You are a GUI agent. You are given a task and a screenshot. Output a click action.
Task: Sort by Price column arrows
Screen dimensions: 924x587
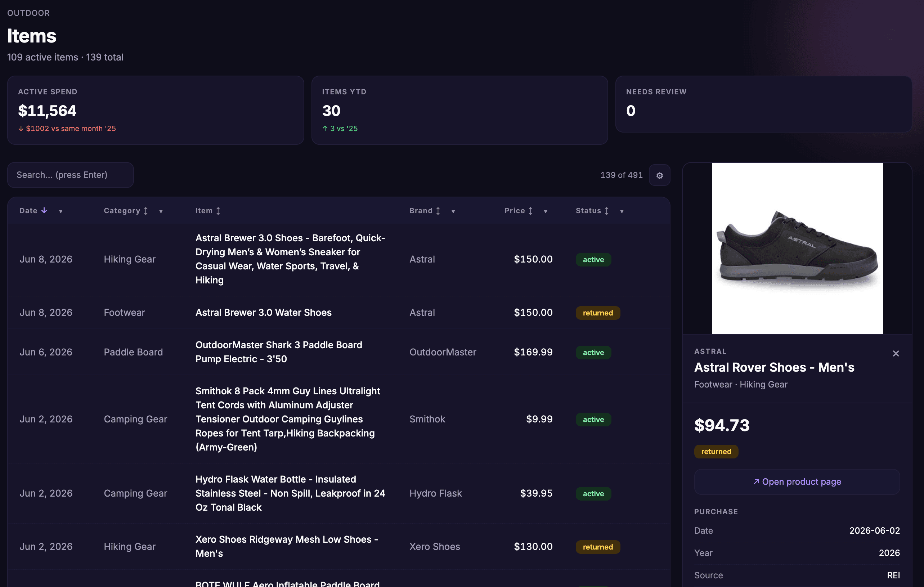point(530,211)
